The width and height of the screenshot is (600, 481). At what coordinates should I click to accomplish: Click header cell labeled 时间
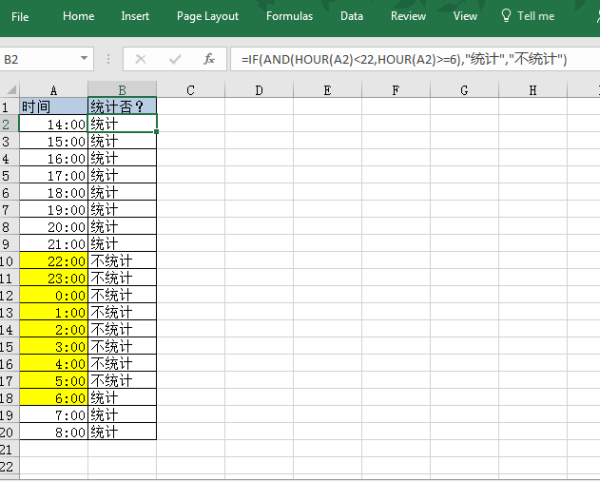(x=53, y=107)
